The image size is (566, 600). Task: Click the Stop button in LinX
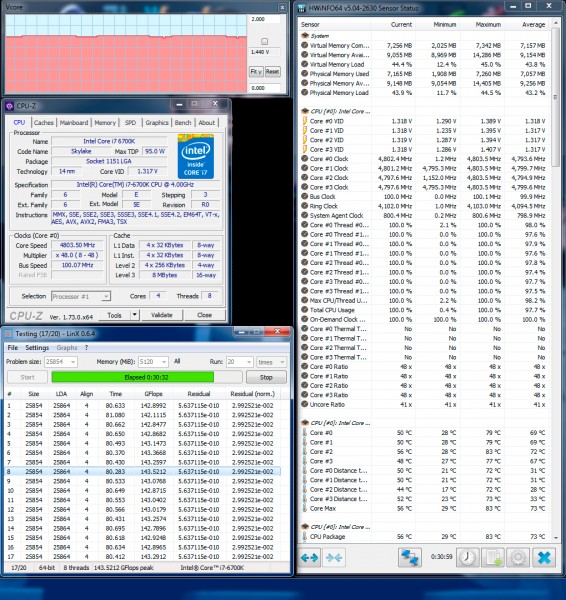[x=266, y=377]
